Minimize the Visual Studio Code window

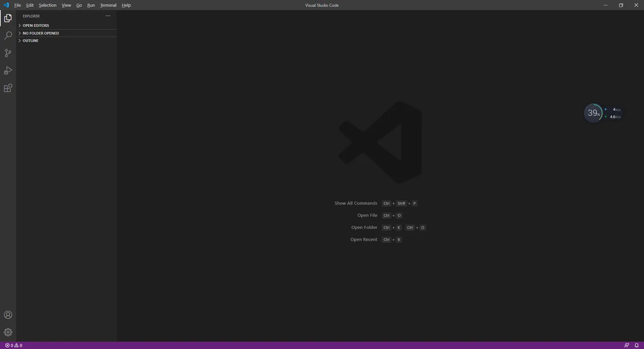(x=605, y=5)
